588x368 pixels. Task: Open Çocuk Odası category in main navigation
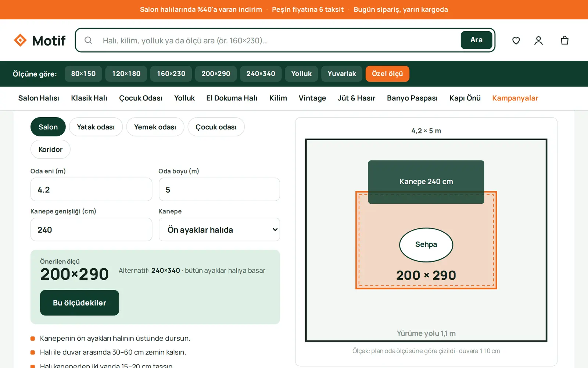[141, 98]
